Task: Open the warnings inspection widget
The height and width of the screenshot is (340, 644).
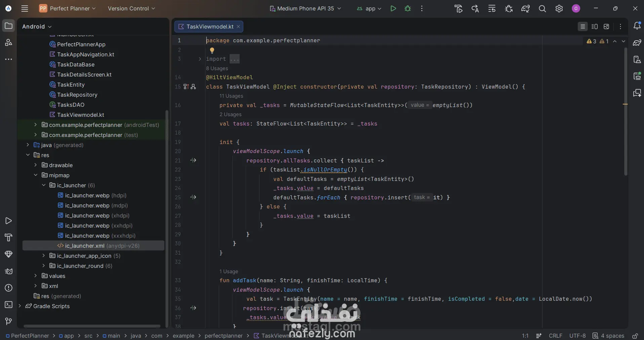Action: pyautogui.click(x=598, y=41)
